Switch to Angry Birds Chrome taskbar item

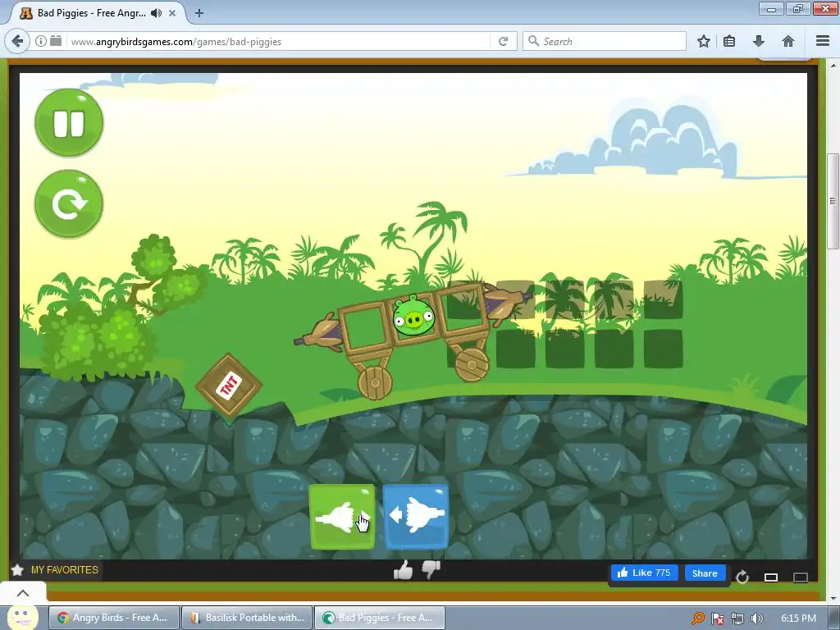(113, 618)
